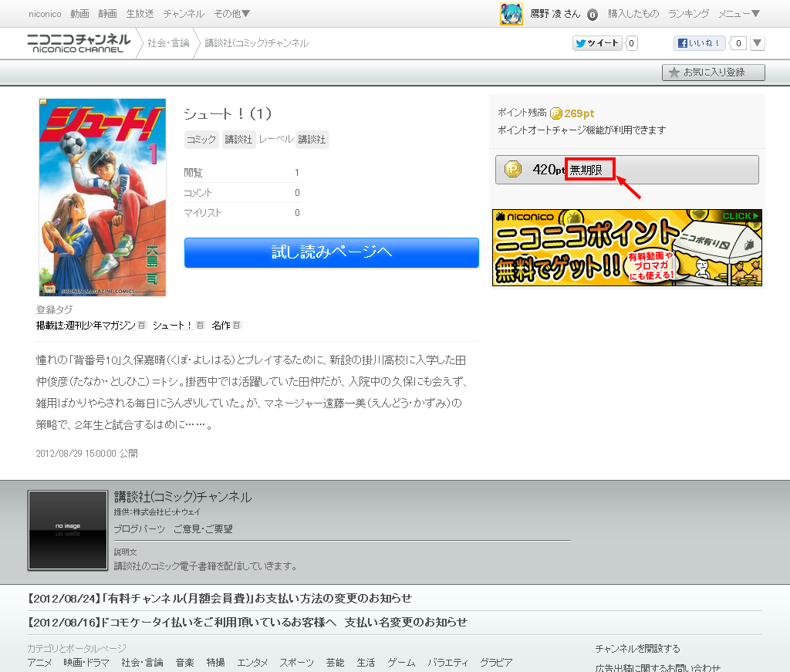Viewport: 790px width, 672px height.
Task: Expand the その他 dropdown menu
Action: tap(231, 14)
